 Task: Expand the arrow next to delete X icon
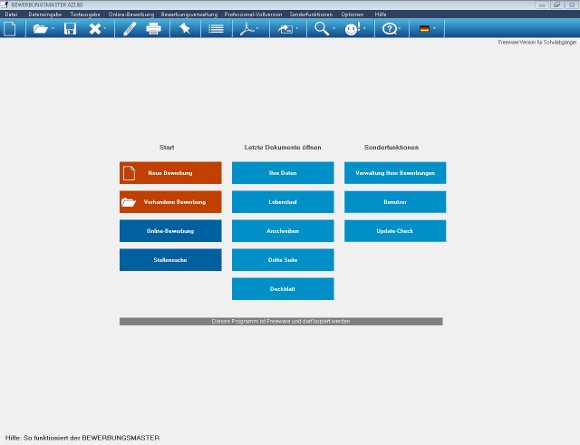(105, 28)
